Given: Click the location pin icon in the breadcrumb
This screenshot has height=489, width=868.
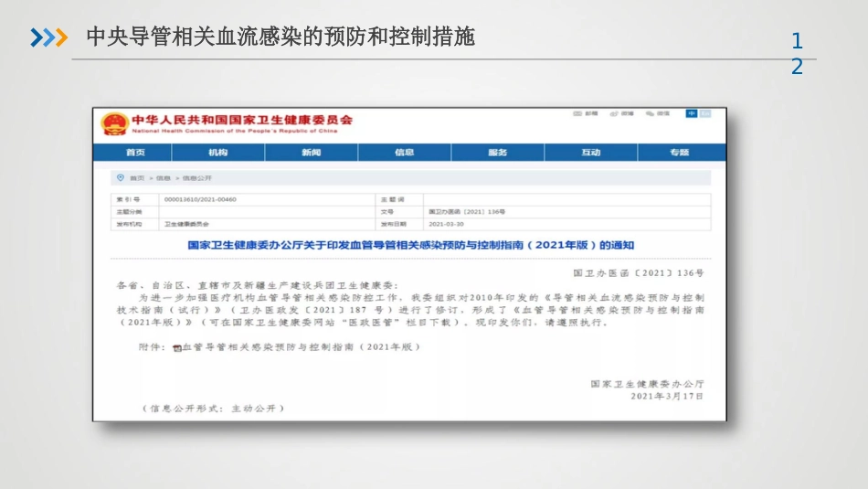Looking at the screenshot, I should coord(120,177).
